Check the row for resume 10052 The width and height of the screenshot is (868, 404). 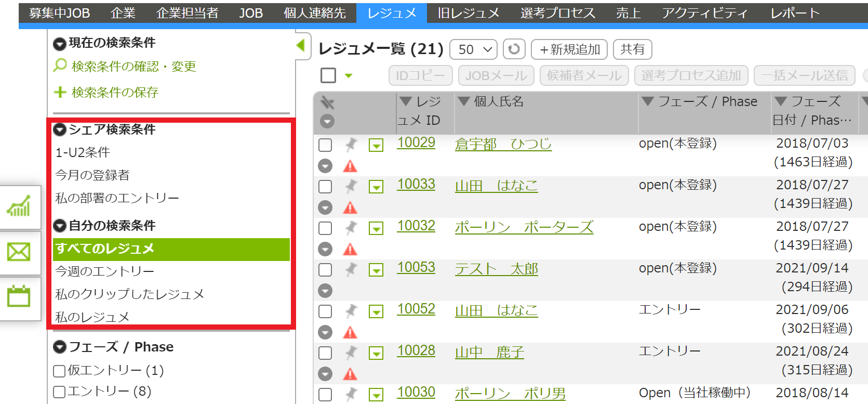(x=325, y=311)
